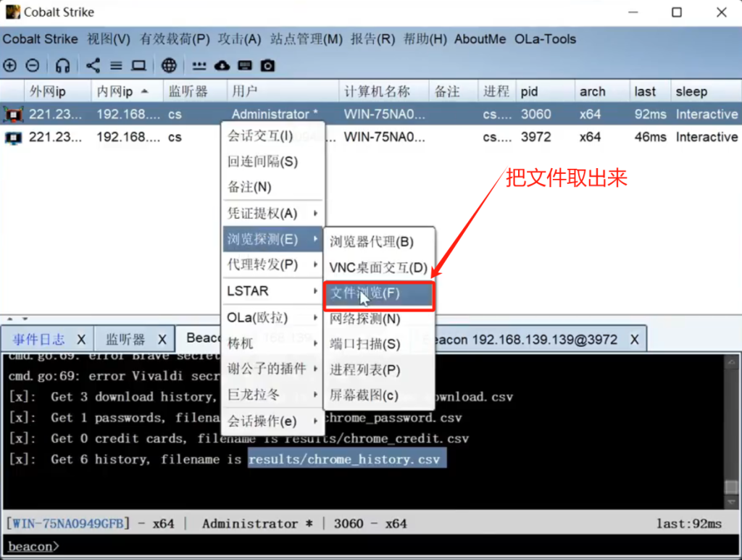The height and width of the screenshot is (560, 742).
Task: Sort by the last column header
Action: coord(650,91)
